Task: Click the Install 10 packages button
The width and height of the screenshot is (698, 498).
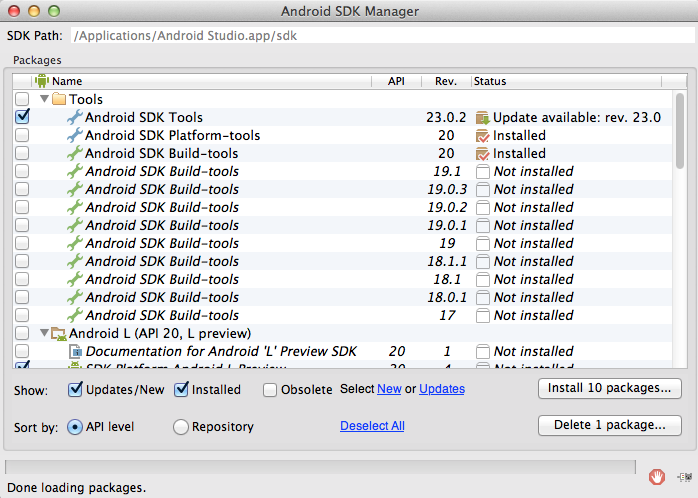Action: (x=609, y=388)
